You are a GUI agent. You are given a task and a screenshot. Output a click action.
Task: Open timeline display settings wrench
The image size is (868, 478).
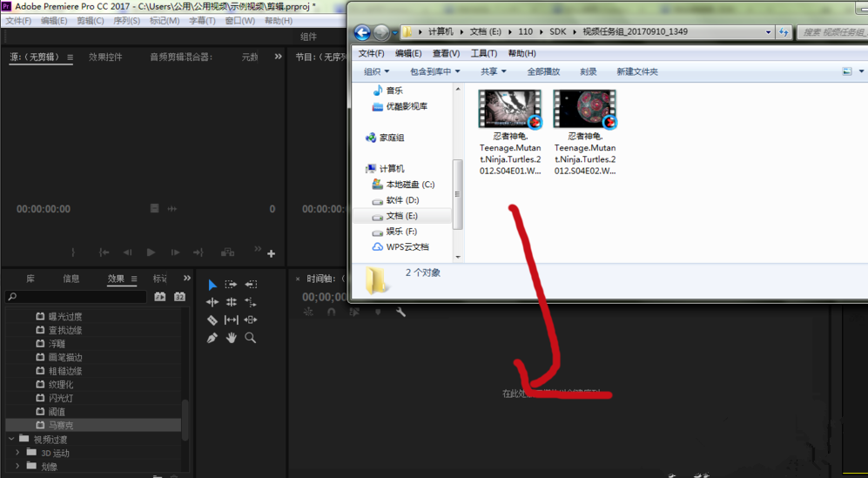(x=400, y=313)
